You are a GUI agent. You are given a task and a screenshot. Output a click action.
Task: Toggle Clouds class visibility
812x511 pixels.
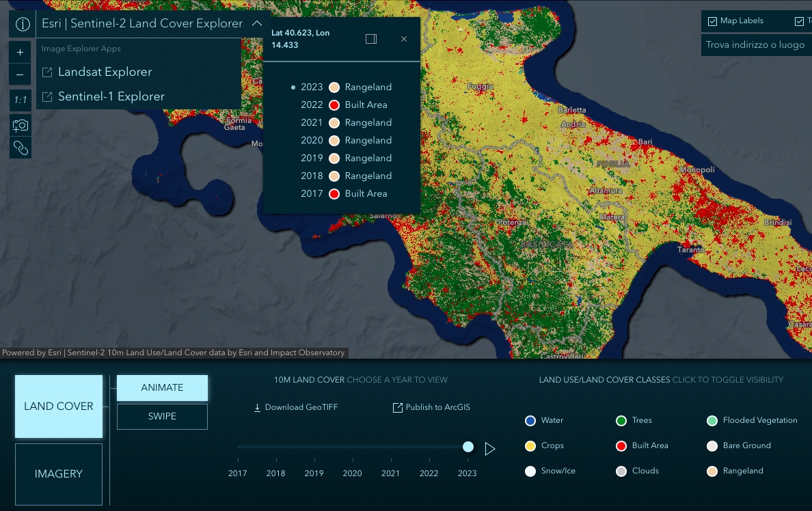coord(638,471)
